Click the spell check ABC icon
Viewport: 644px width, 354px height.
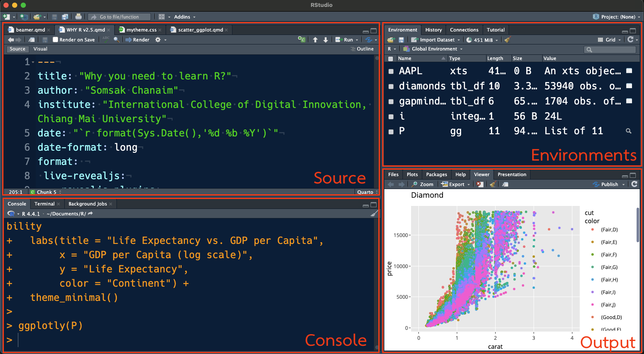click(x=106, y=39)
